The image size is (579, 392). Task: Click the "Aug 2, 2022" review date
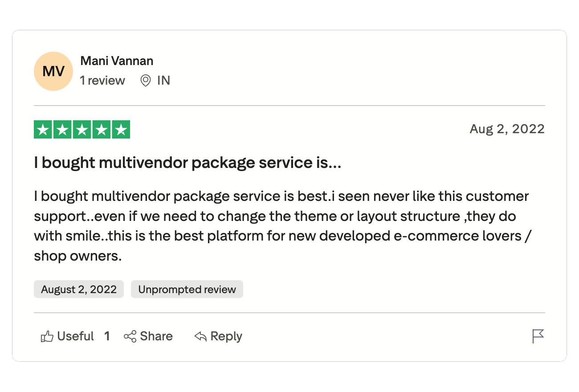tap(507, 129)
